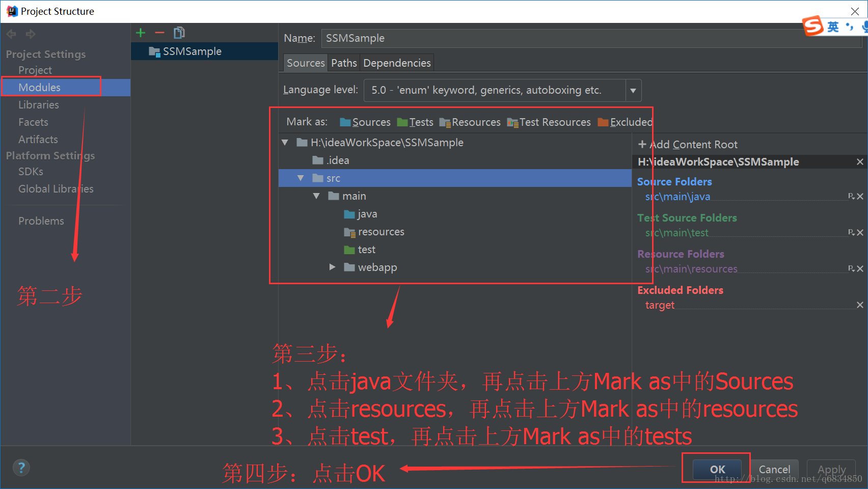Viewport: 868px width, 489px height.
Task: Open Problems section
Action: [41, 221]
